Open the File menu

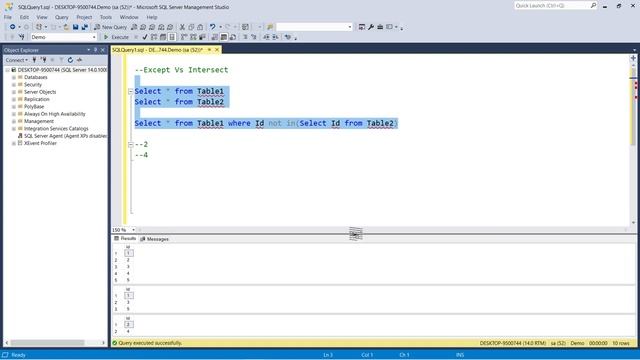click(x=8, y=17)
